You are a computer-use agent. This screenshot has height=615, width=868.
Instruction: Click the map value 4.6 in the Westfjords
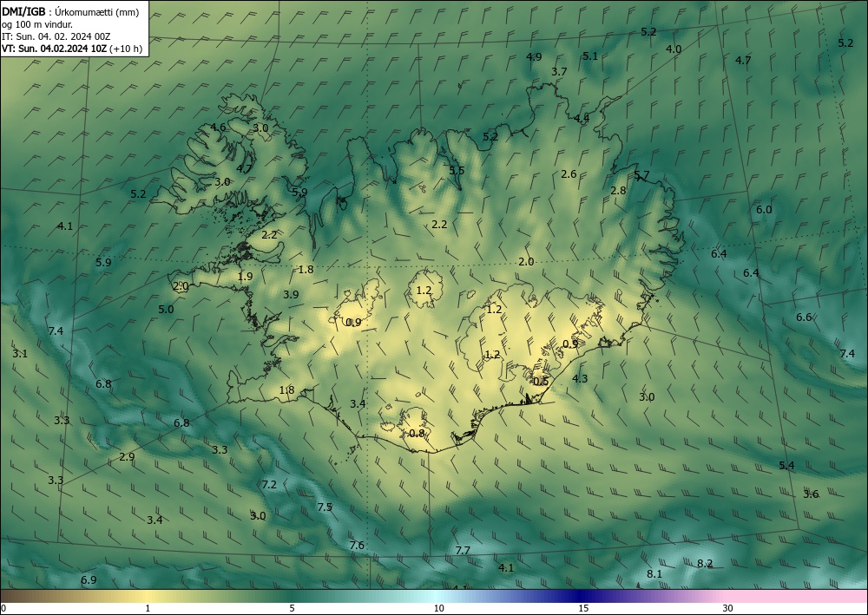click(218, 128)
